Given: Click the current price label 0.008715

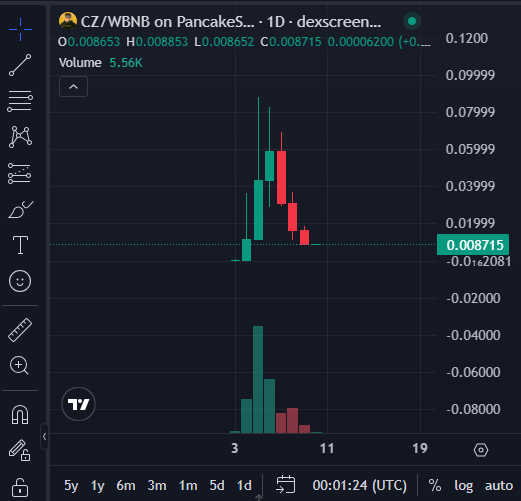Looking at the screenshot, I should [x=473, y=245].
